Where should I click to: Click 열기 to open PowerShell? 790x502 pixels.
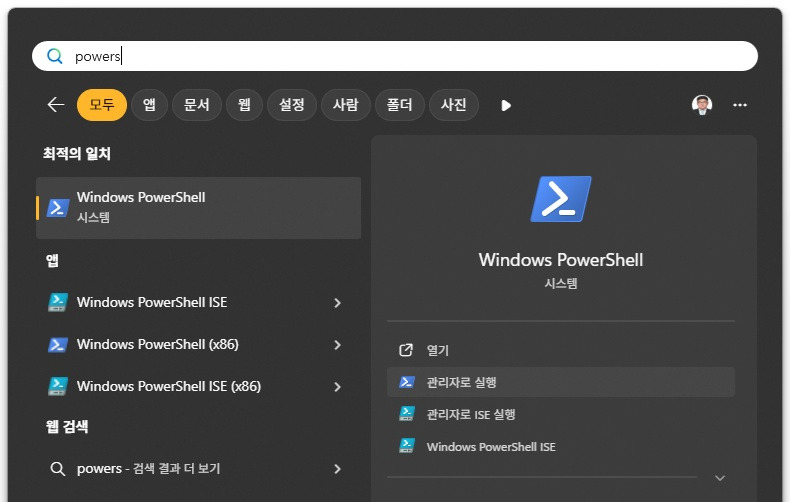pos(561,350)
